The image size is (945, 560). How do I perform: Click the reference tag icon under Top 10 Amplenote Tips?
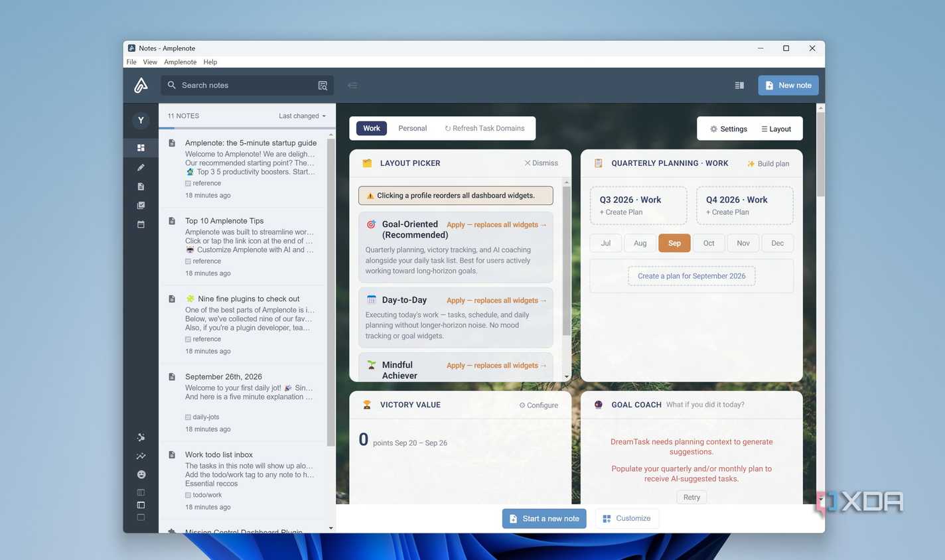pos(188,261)
